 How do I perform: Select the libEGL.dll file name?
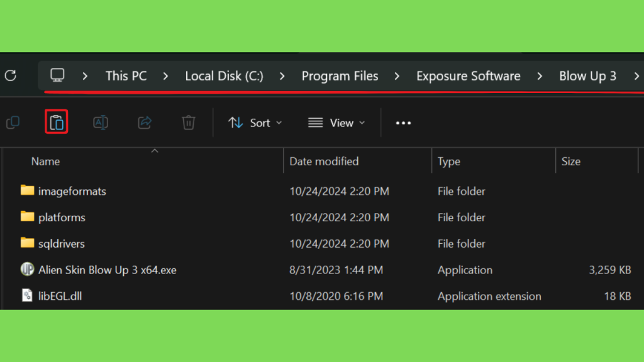(x=60, y=297)
